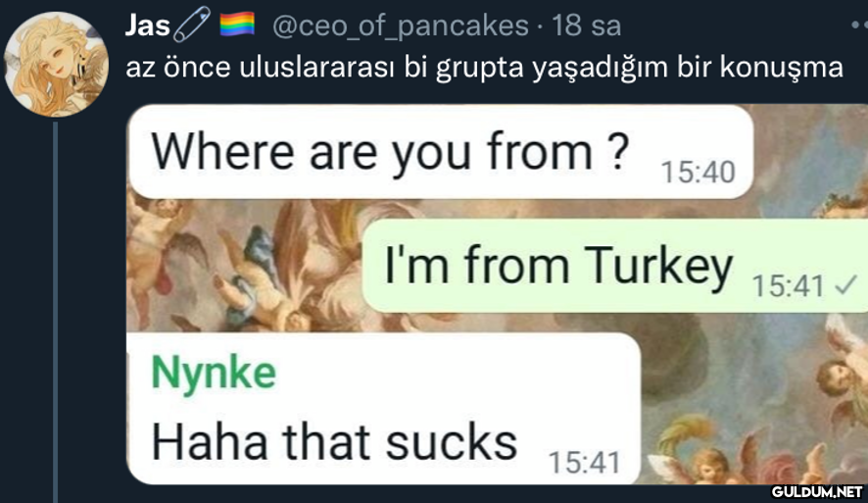
Task: Open the tweet's more options dots
Action: point(859,25)
